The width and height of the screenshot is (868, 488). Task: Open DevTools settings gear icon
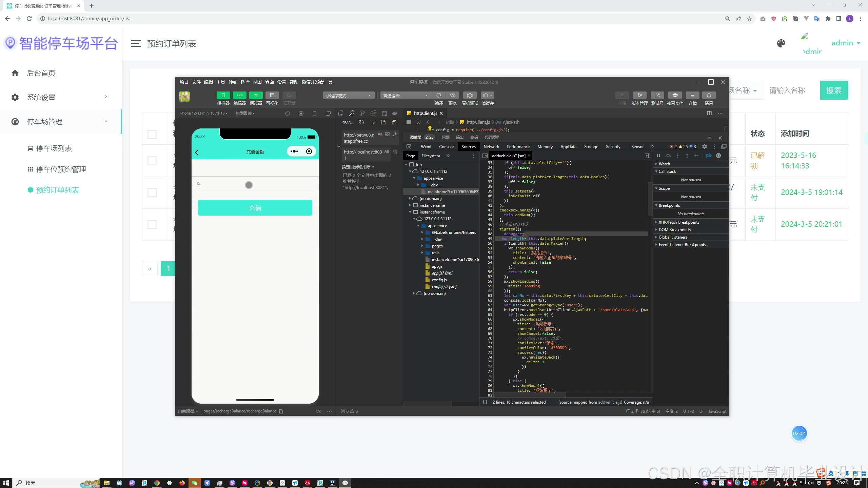(x=705, y=146)
